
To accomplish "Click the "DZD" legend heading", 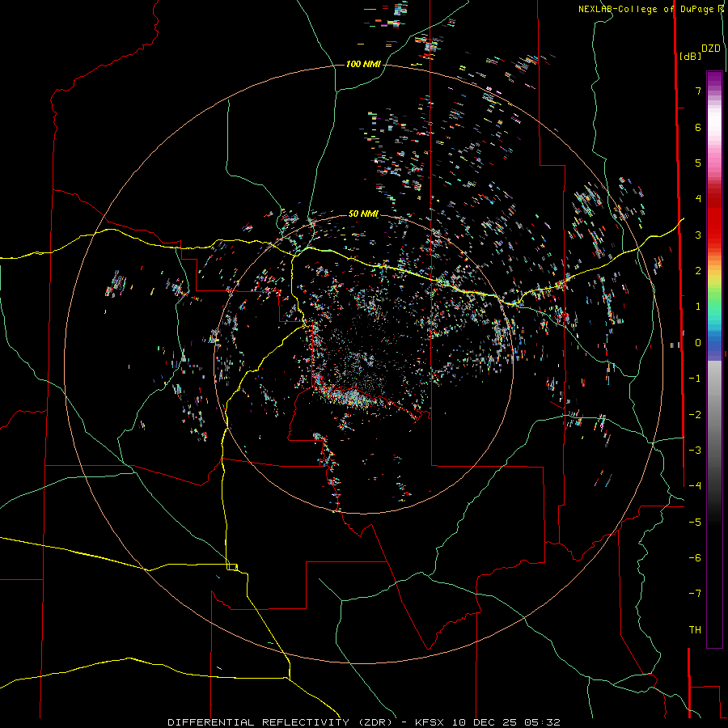I will (x=711, y=49).
